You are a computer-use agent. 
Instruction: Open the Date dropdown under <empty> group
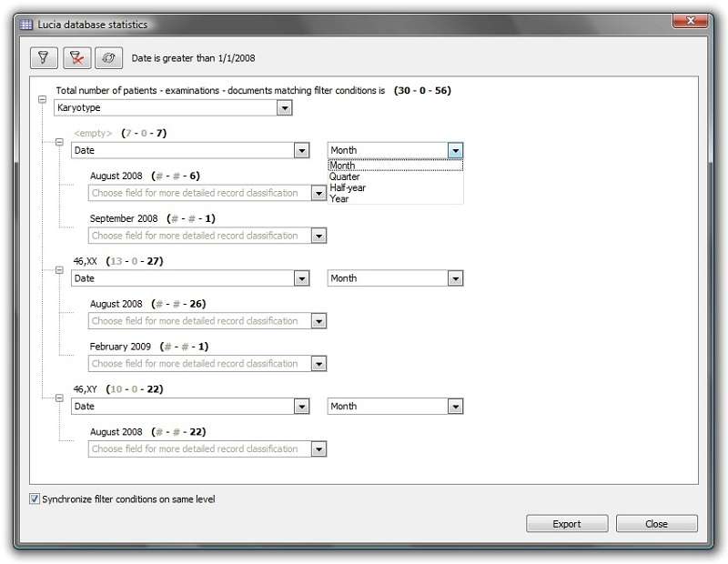pyautogui.click(x=301, y=150)
